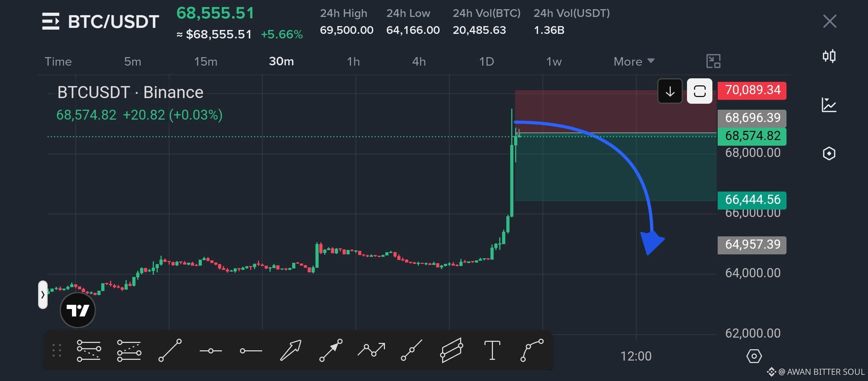
Task: Open candlestick chart style icon
Action: point(829,56)
